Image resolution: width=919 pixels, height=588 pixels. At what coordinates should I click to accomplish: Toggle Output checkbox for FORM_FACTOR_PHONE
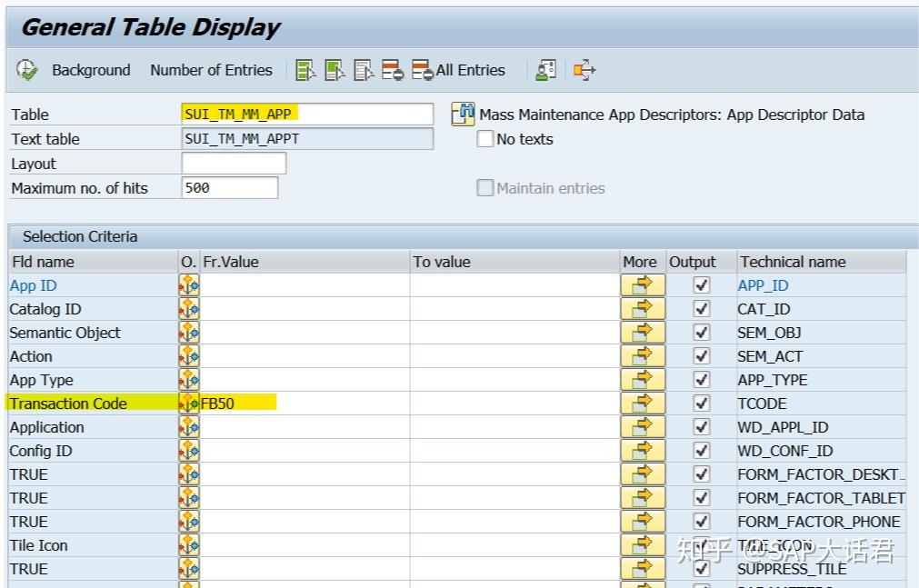pos(701,521)
